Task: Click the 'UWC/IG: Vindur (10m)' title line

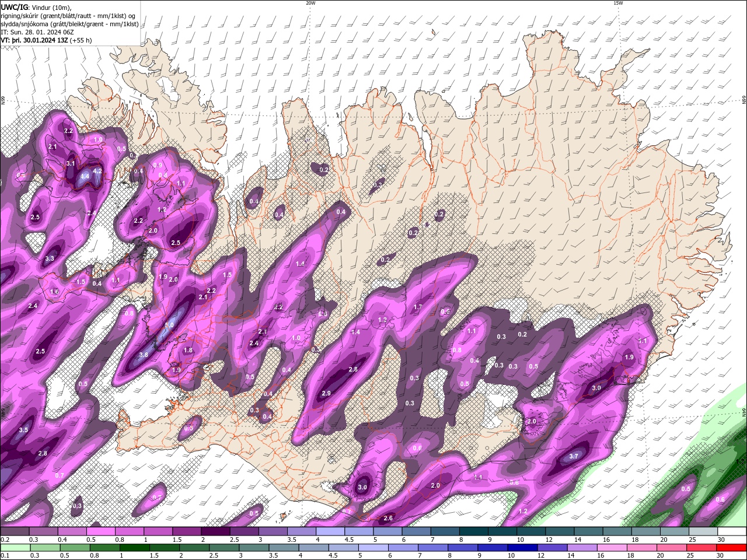Action: (x=36, y=7)
